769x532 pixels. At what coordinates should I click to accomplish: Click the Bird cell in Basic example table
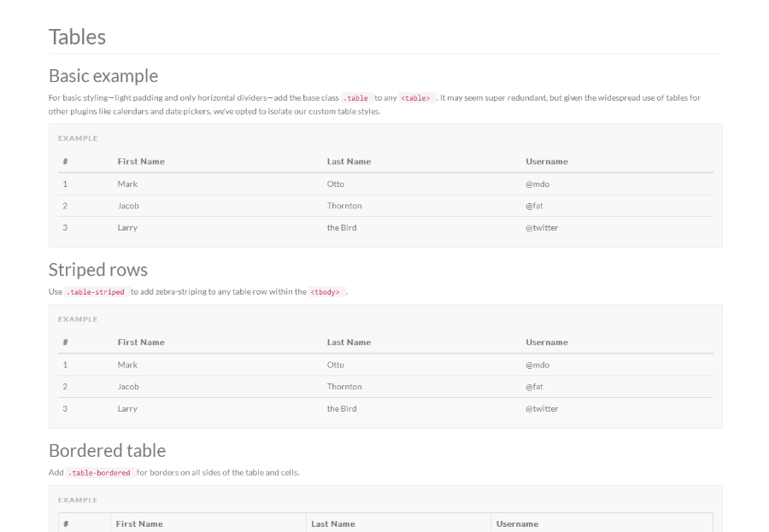click(342, 227)
